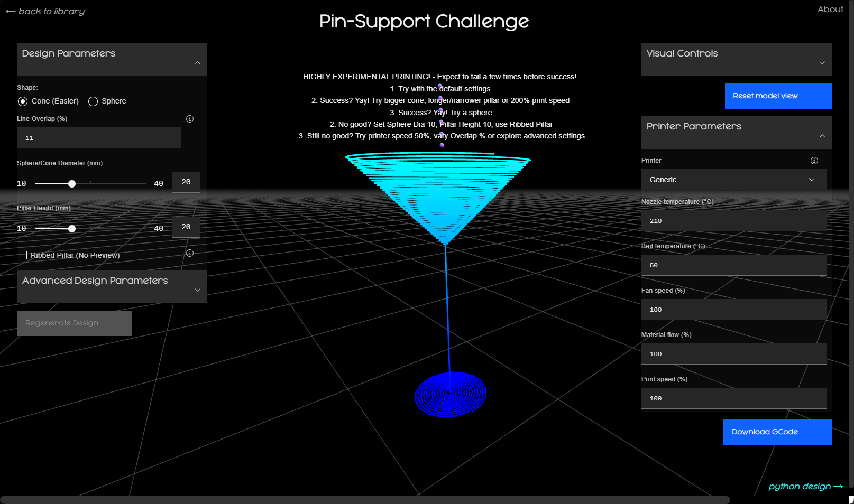854x504 pixels.
Task: Click the back to library arrow
Action: click(x=11, y=12)
